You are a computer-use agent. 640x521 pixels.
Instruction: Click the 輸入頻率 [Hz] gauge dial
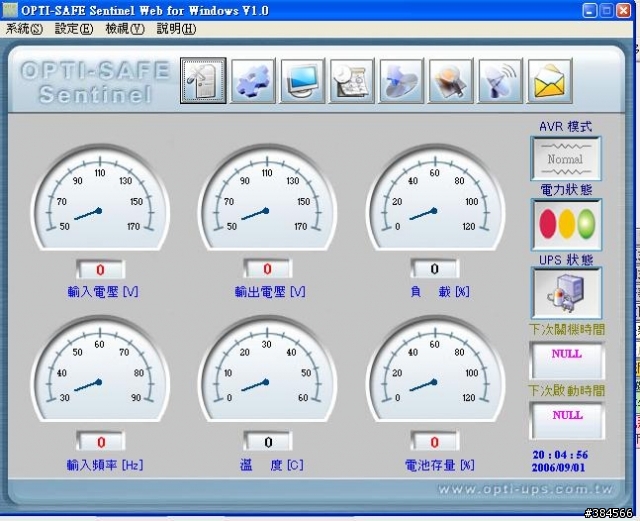click(x=100, y=369)
